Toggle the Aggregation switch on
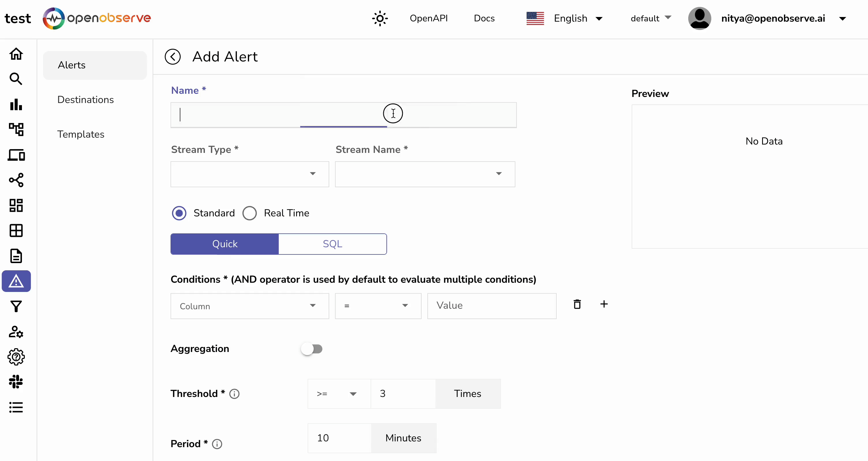868x461 pixels. (x=312, y=349)
